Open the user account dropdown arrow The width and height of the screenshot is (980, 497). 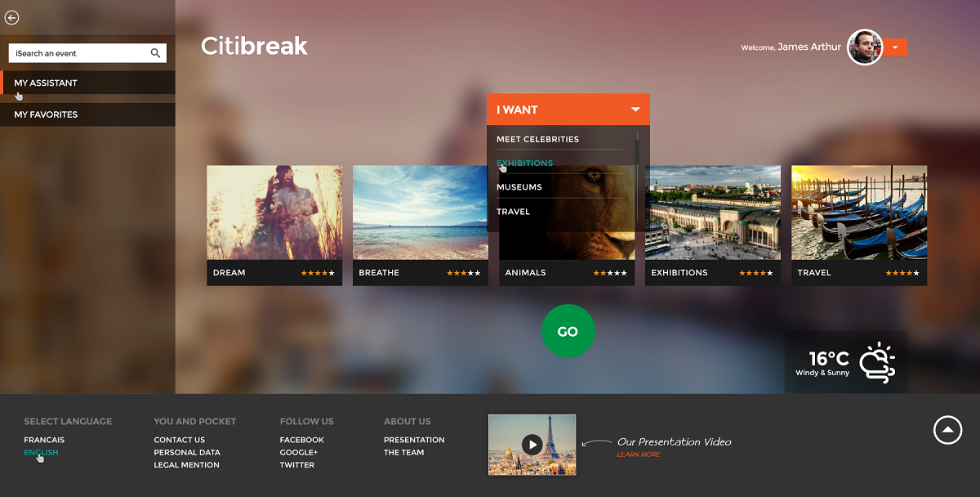pyautogui.click(x=895, y=47)
